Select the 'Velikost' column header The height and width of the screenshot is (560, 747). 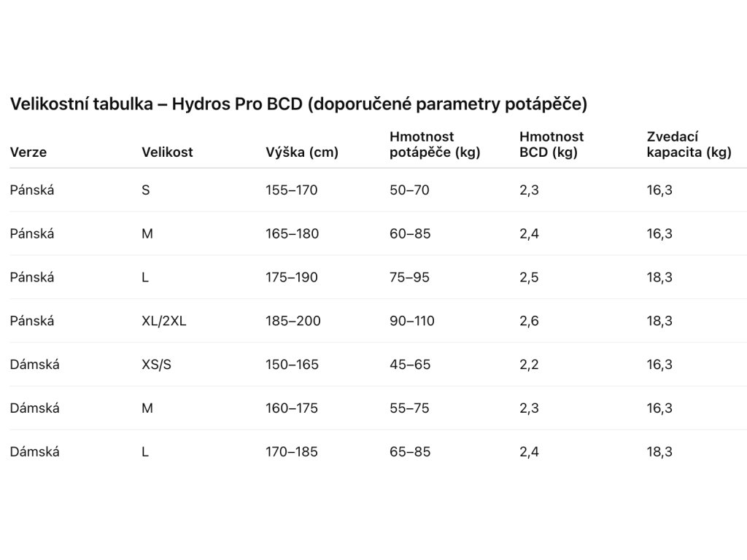pyautogui.click(x=167, y=152)
